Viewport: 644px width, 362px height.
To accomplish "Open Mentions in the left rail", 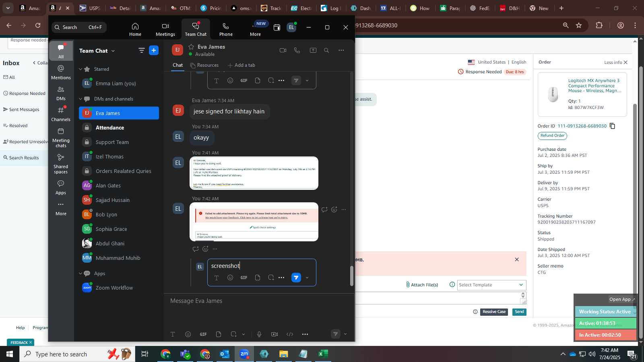I will (x=61, y=72).
